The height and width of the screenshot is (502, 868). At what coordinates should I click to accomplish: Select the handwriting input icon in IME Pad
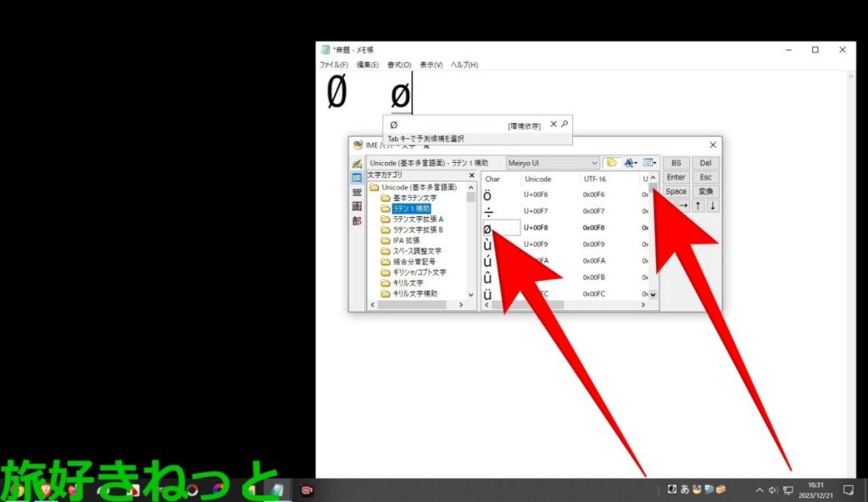(357, 164)
